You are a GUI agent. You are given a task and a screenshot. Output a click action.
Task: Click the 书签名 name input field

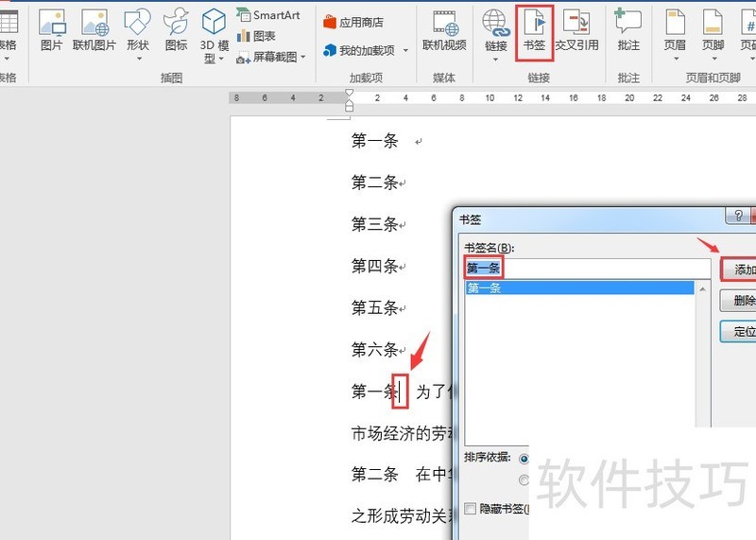587,269
